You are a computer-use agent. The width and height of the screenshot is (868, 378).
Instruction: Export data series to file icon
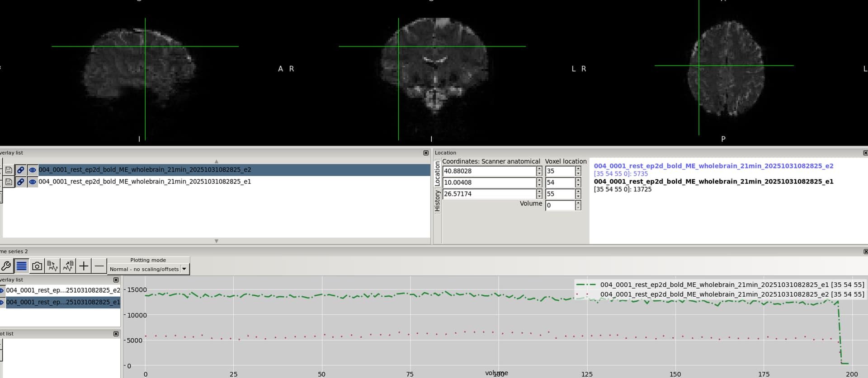(x=68, y=266)
